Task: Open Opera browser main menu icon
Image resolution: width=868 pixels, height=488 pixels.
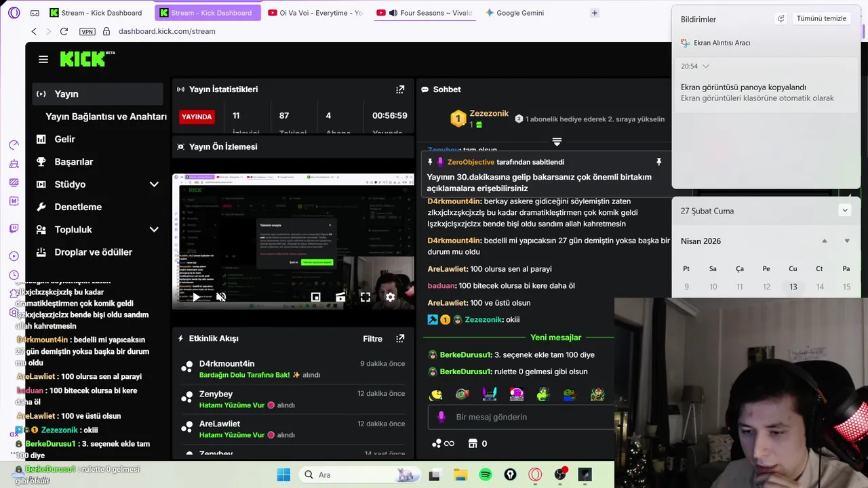Action: point(14,13)
